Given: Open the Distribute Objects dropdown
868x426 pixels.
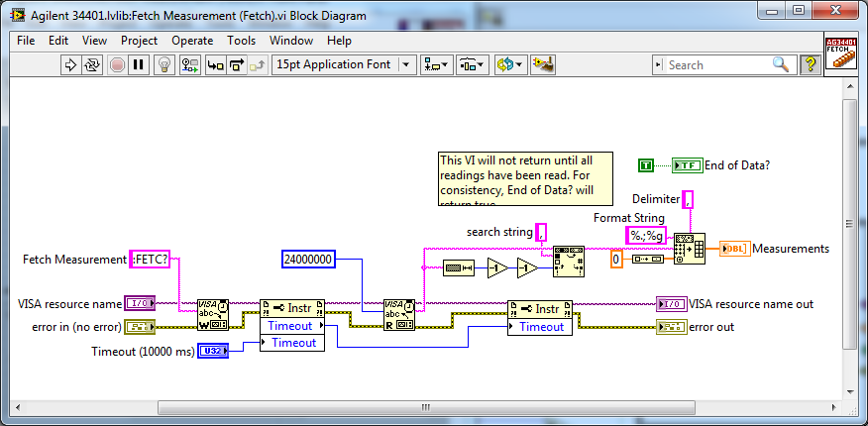Looking at the screenshot, I should pyautogui.click(x=473, y=64).
